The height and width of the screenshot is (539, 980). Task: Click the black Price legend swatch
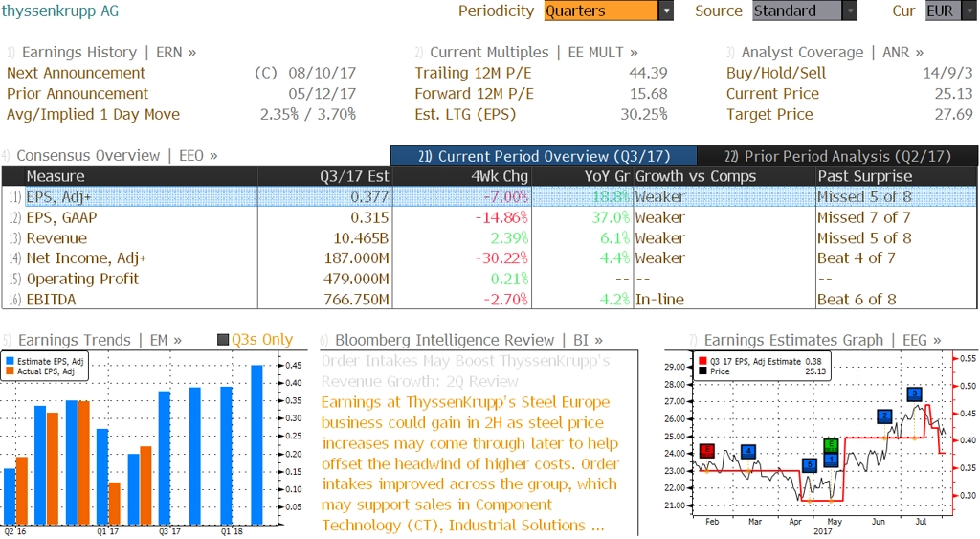[703, 371]
